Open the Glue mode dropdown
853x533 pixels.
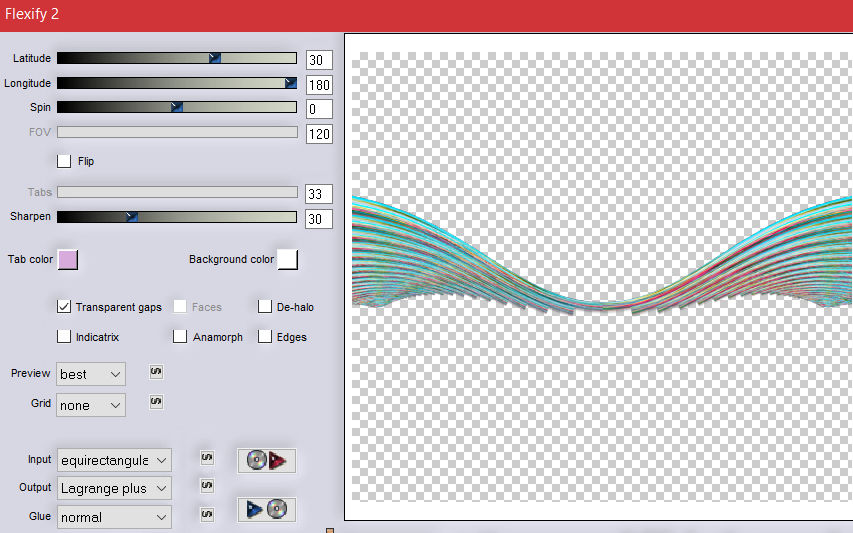pyautogui.click(x=114, y=517)
